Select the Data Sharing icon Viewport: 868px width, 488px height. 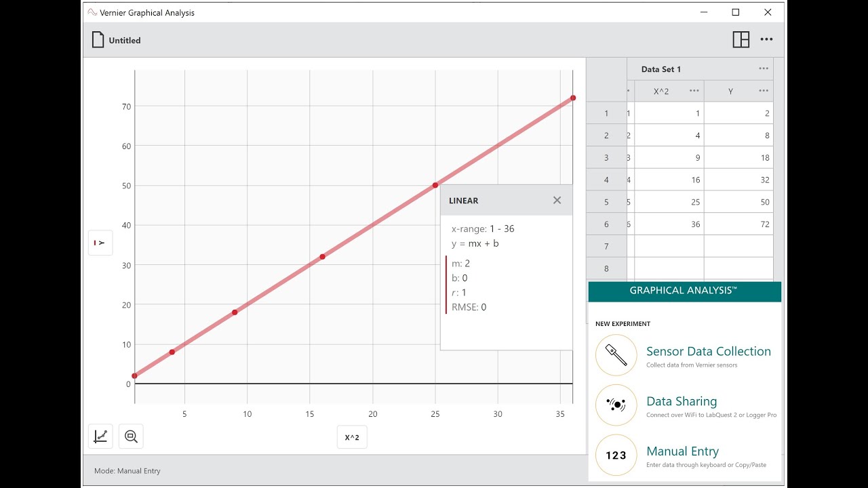pyautogui.click(x=616, y=405)
